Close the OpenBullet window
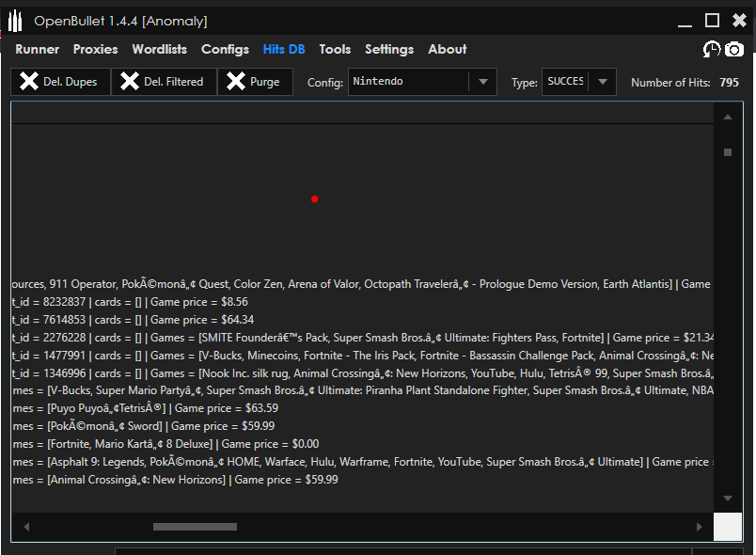The width and height of the screenshot is (756, 555). (x=739, y=21)
